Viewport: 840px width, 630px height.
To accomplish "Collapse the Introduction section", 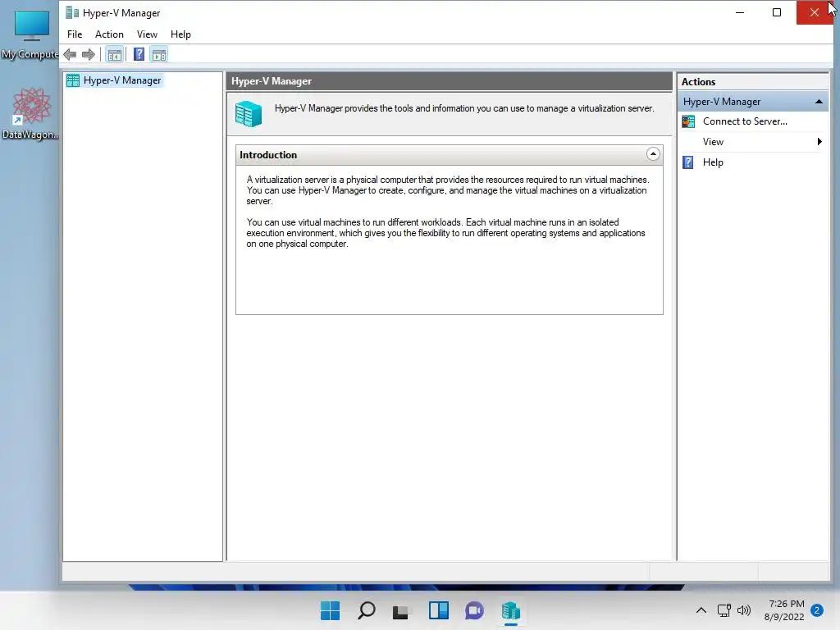I will [x=652, y=154].
